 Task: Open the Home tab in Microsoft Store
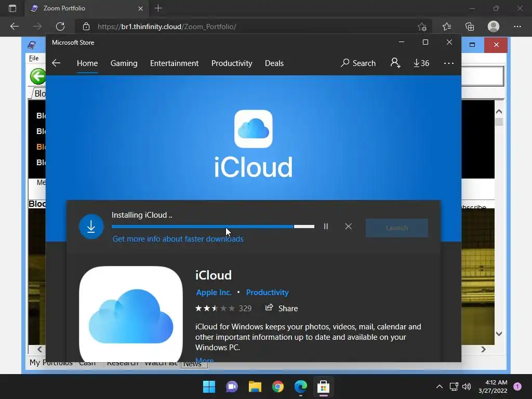click(87, 63)
